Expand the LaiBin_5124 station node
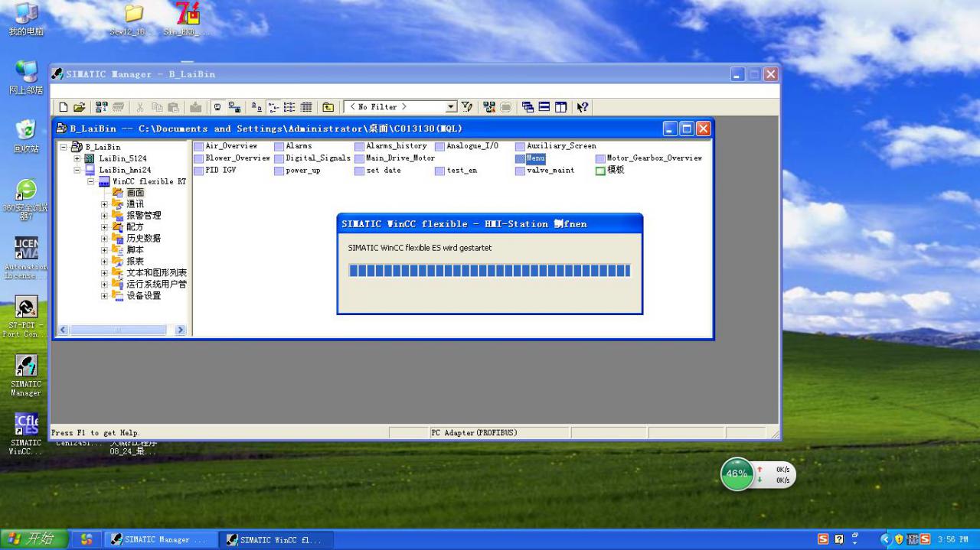Screen dimensions: 980x550 [77, 158]
